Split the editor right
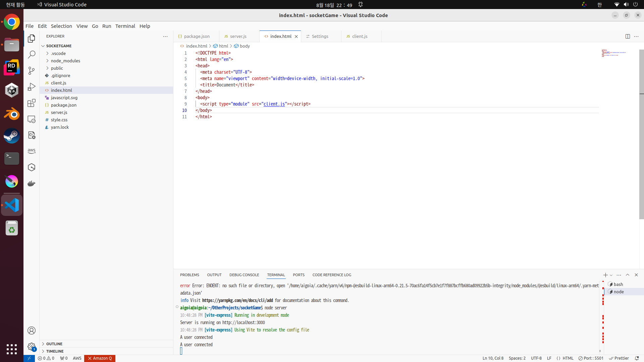The width and height of the screenshot is (644, 362). 628,36
